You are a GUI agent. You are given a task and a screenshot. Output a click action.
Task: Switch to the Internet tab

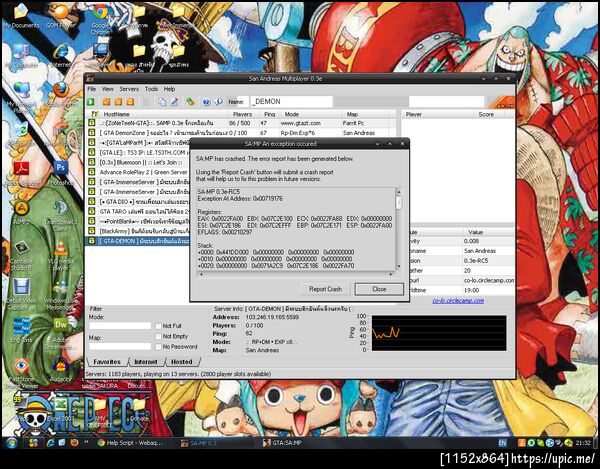point(146,362)
